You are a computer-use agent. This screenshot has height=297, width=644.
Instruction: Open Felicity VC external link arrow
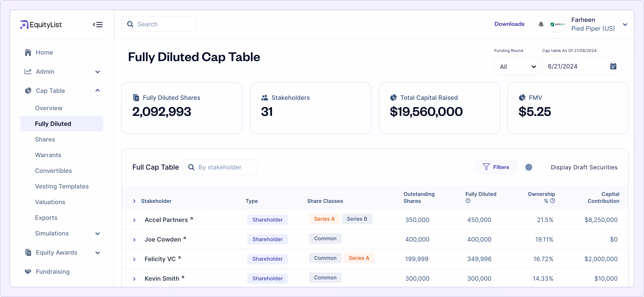click(179, 258)
